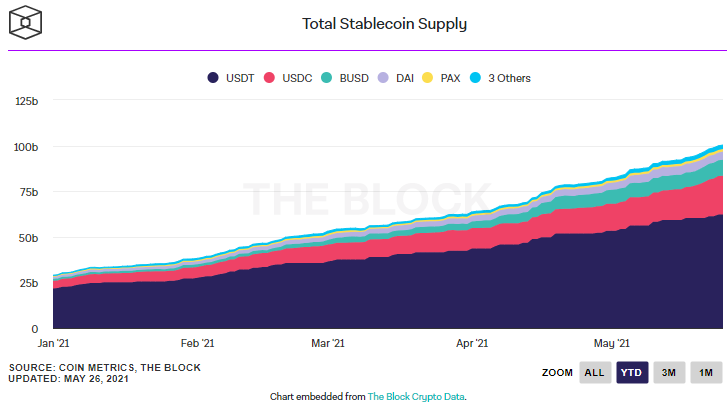Click the dark navy USDT color dot
This screenshot has width=728, height=407.
click(x=214, y=78)
